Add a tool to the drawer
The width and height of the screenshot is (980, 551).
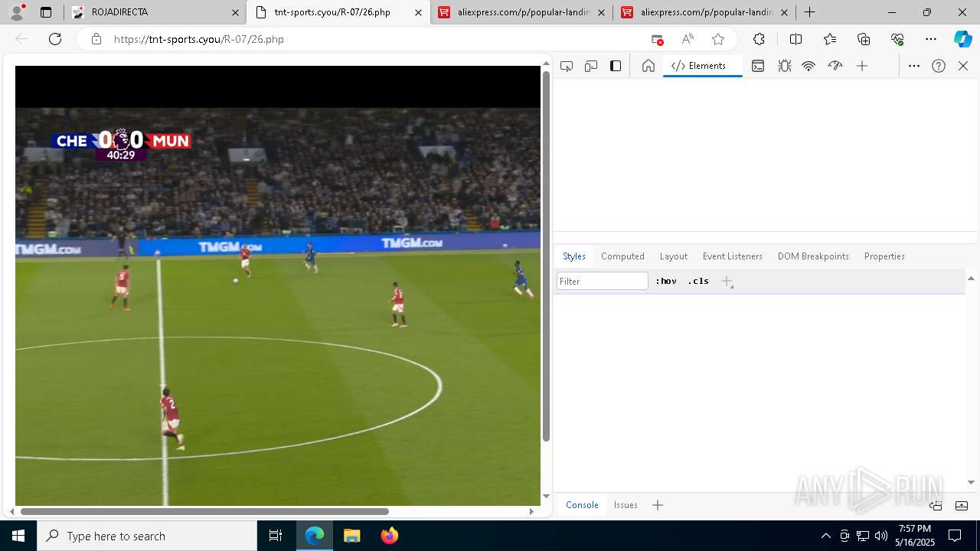click(x=658, y=505)
